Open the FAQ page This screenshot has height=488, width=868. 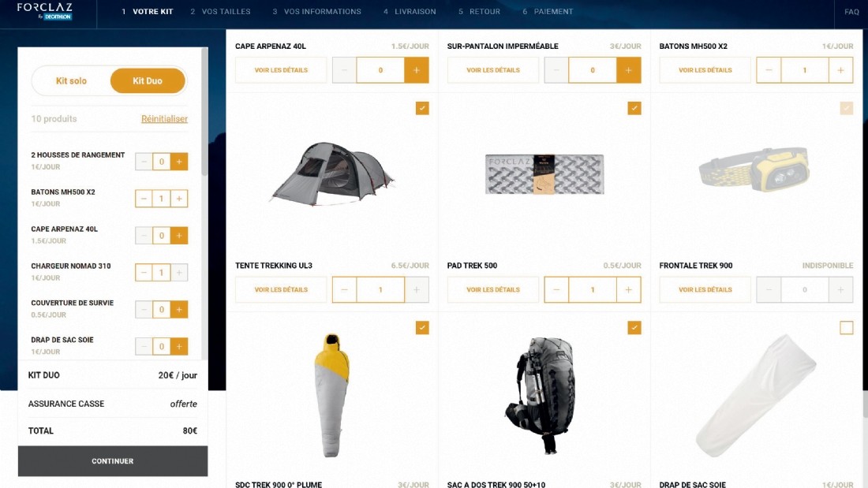pyautogui.click(x=851, y=12)
